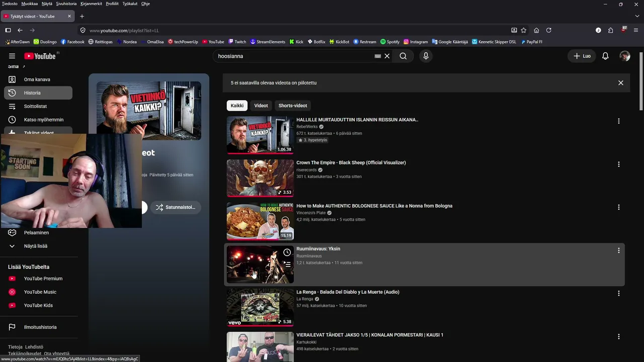
Task: Open the Työkalut menu
Action: click(130, 4)
